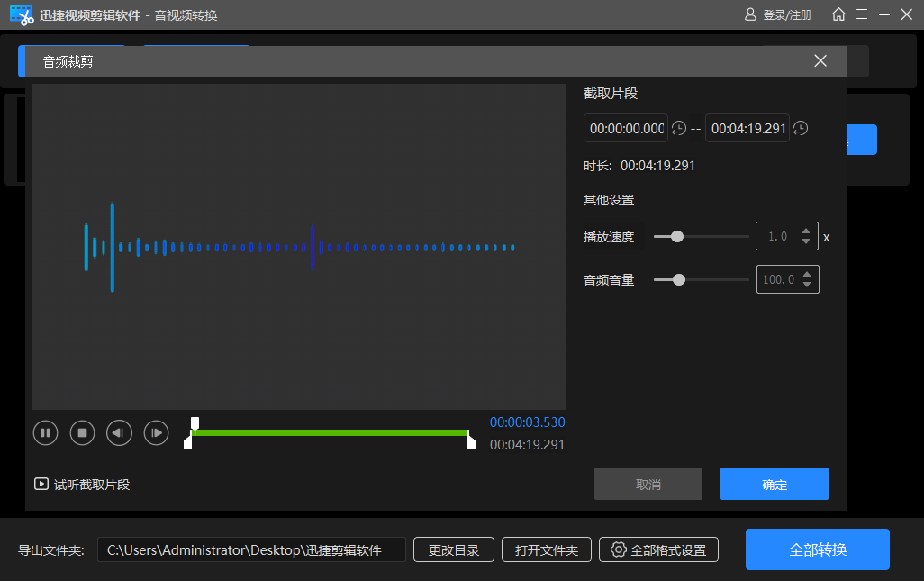Image resolution: width=924 pixels, height=581 pixels.
Task: Click the export folder path input field
Action: 252,549
